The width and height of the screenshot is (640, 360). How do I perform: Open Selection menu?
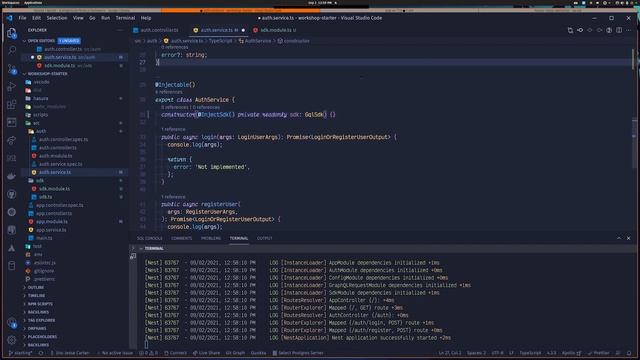(x=57, y=18)
